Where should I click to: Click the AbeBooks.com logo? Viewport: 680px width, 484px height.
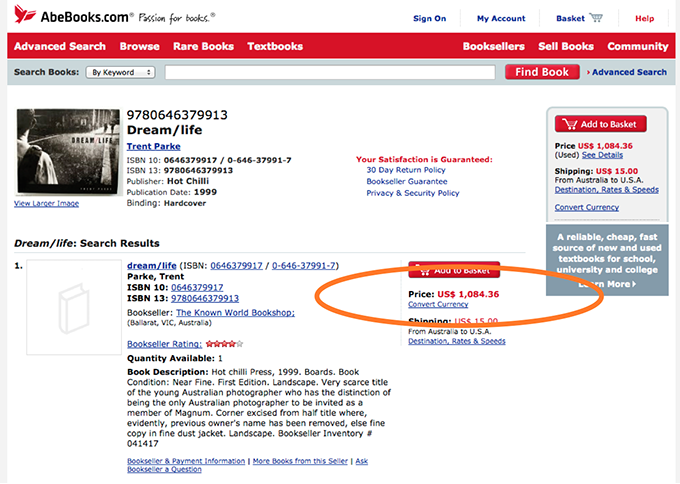coord(68,16)
